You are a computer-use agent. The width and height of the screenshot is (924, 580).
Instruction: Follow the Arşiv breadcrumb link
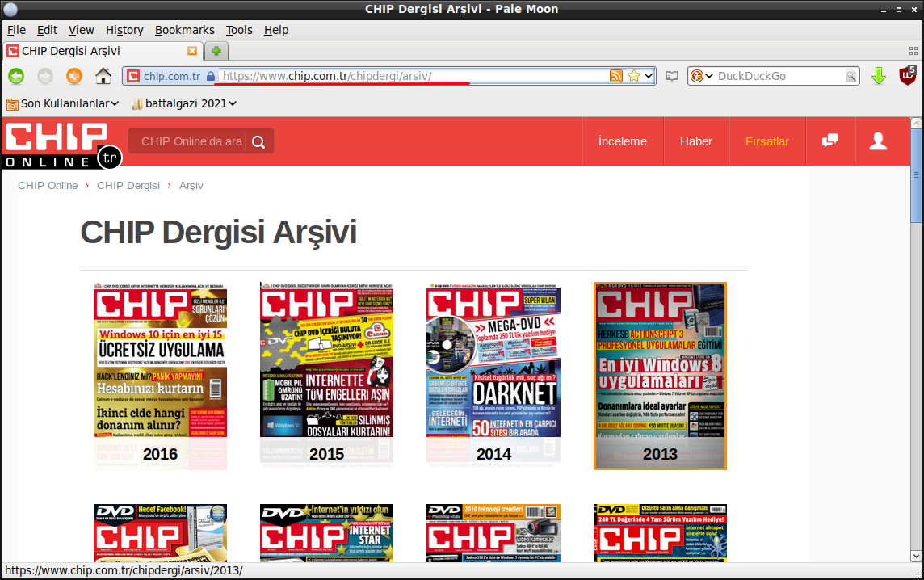191,186
